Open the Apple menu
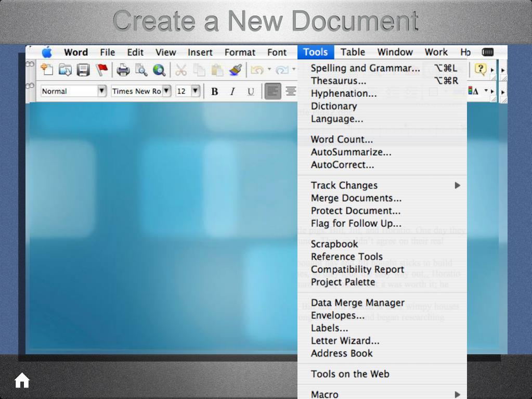The width and height of the screenshot is (532, 399). [47, 52]
